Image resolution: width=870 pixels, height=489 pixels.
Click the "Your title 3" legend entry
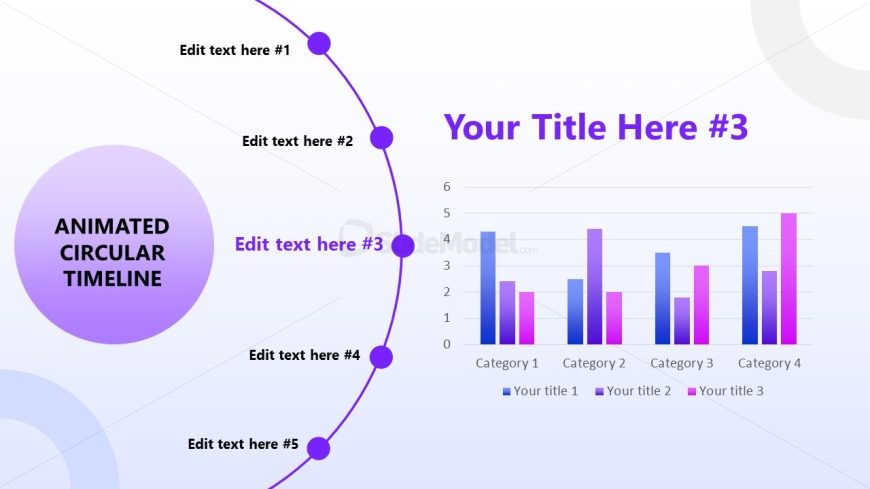pos(727,391)
